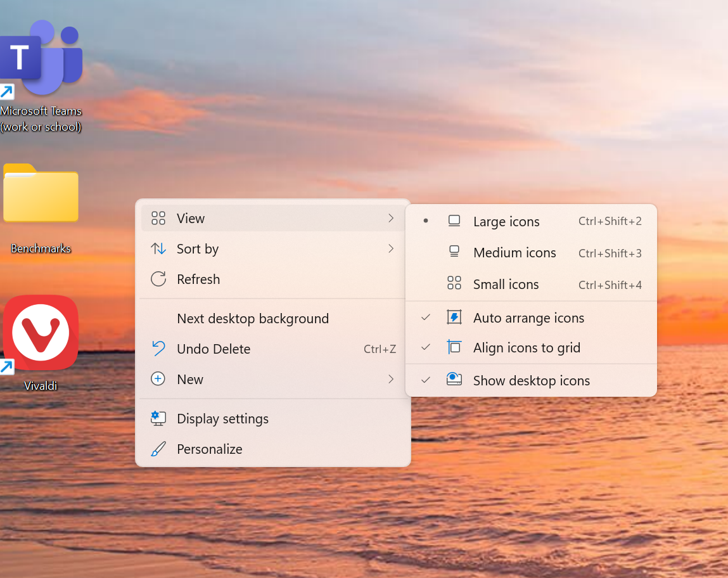
Task: Click the Sort by menu label
Action: [198, 249]
